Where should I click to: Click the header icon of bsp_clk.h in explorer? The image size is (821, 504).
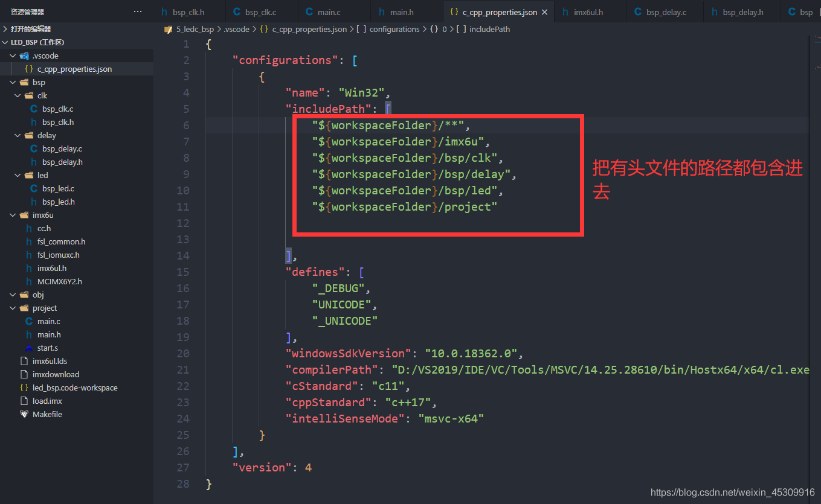coord(34,122)
